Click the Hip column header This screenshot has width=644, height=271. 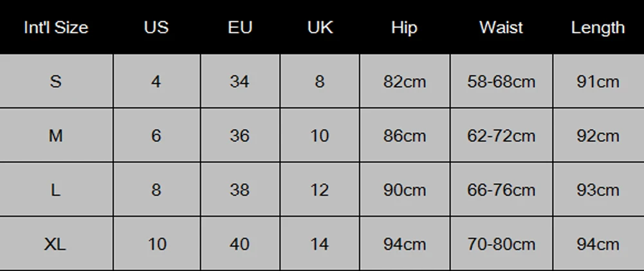(x=404, y=28)
